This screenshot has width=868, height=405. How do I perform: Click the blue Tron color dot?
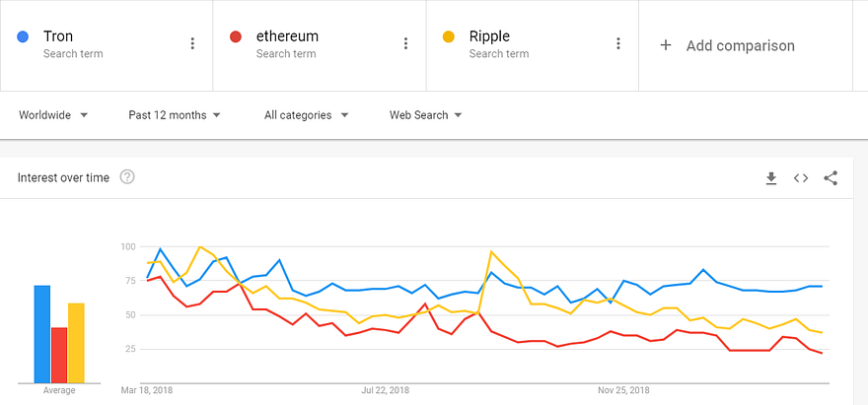tap(23, 37)
